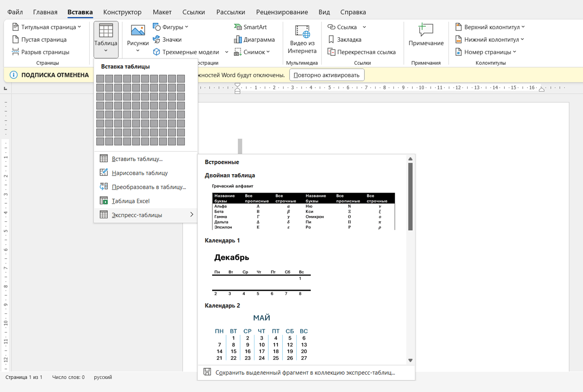Switch to the Ссылки tab
583x392 pixels.
tap(194, 12)
